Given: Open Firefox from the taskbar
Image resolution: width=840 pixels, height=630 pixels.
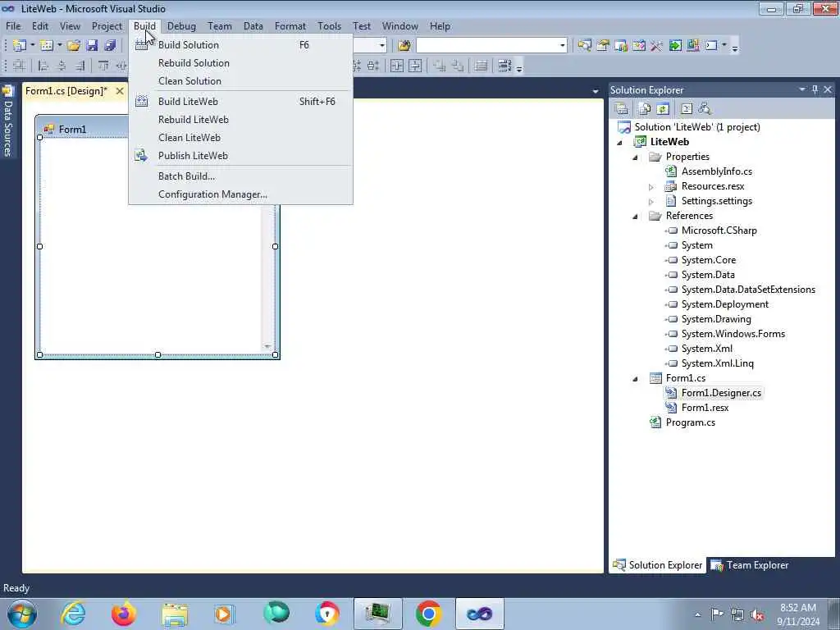Looking at the screenshot, I should (x=123, y=614).
